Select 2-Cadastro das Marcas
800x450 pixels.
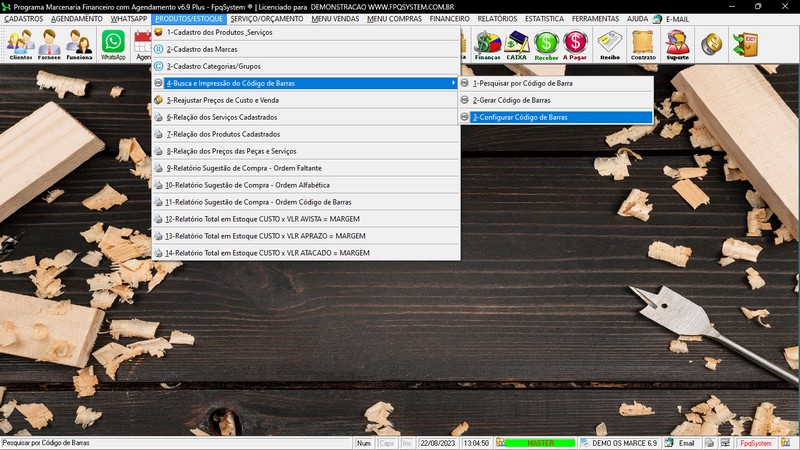(x=306, y=49)
